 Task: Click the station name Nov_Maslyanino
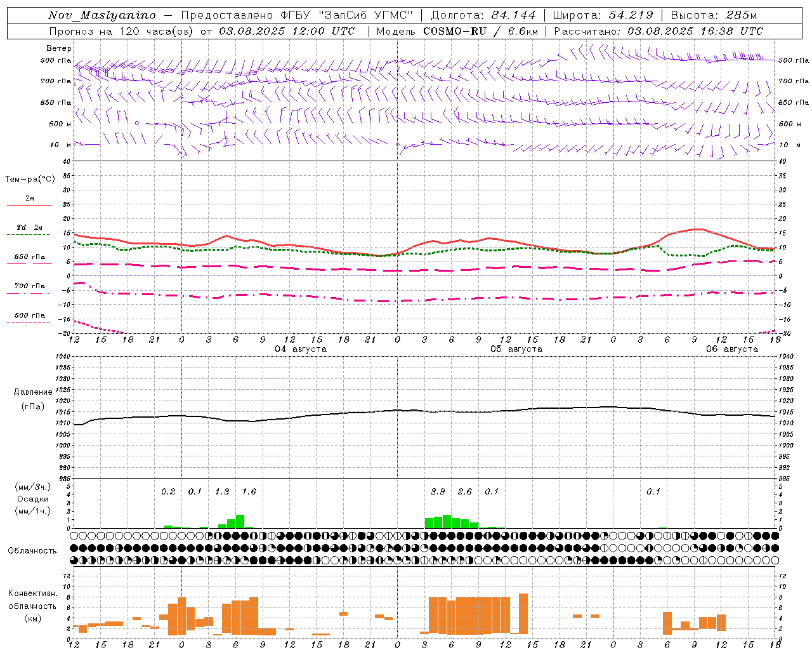[x=102, y=15]
